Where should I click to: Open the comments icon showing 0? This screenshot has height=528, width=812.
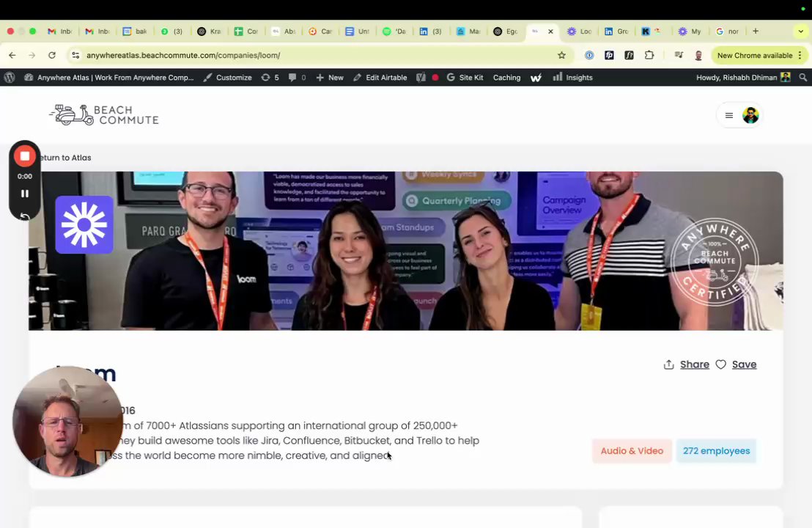[x=298, y=77]
